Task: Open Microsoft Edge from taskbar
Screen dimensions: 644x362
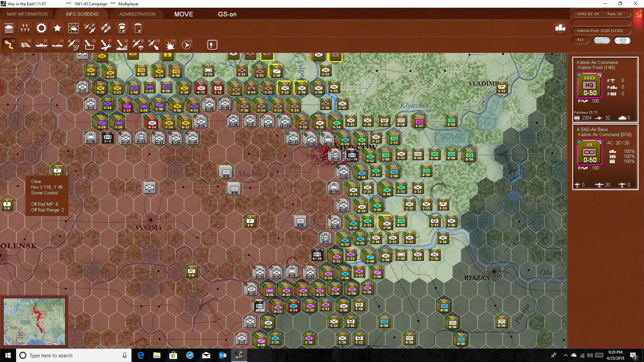Action: click(x=141, y=355)
